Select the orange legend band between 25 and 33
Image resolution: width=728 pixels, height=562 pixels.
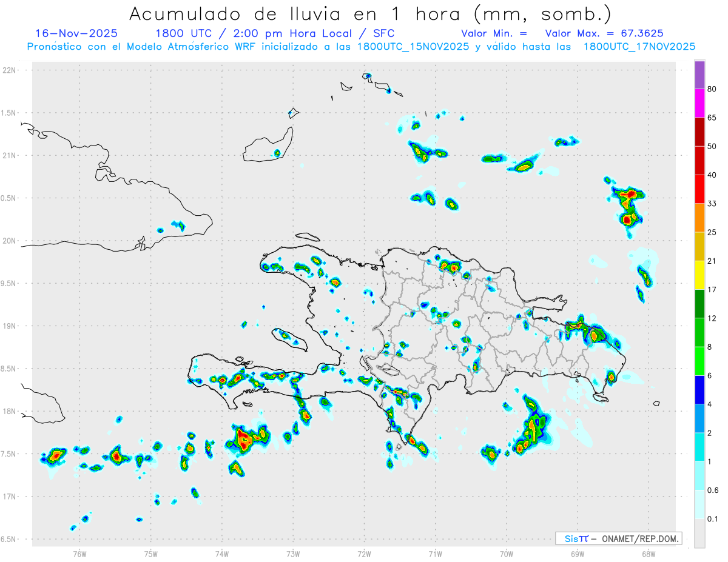(699, 218)
